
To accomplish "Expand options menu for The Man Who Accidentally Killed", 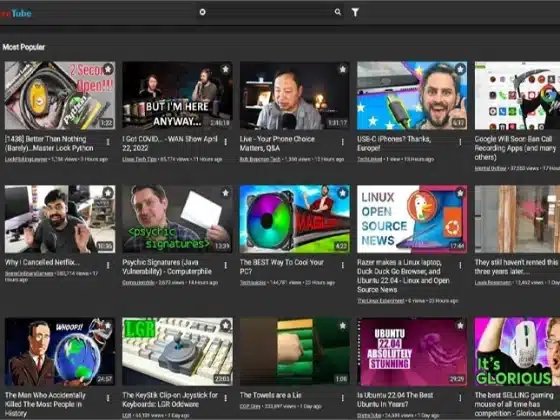I will 108,398.
